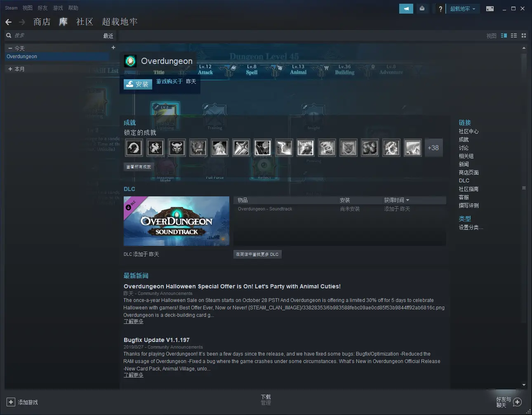The width and height of the screenshot is (532, 415).
Task: Click the crossed swords achievement icon
Action: pyautogui.click(x=241, y=148)
